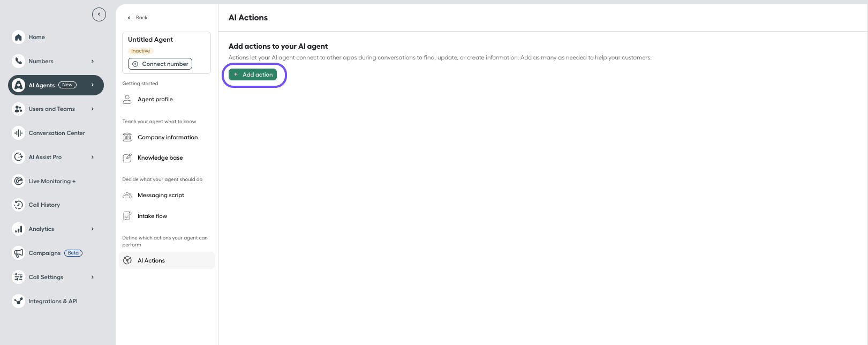This screenshot has height=345, width=868.
Task: Open the Intake flow section
Action: [x=153, y=216]
